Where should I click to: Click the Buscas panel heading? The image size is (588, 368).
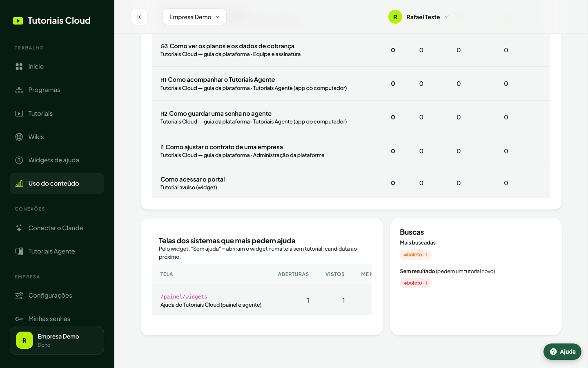(x=412, y=232)
